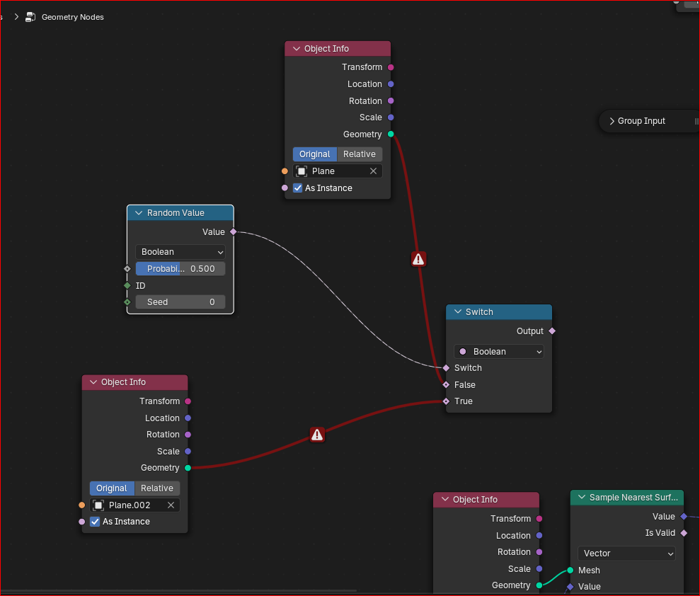The width and height of the screenshot is (700, 596).
Task: Click the Seed value field
Action: (x=180, y=302)
